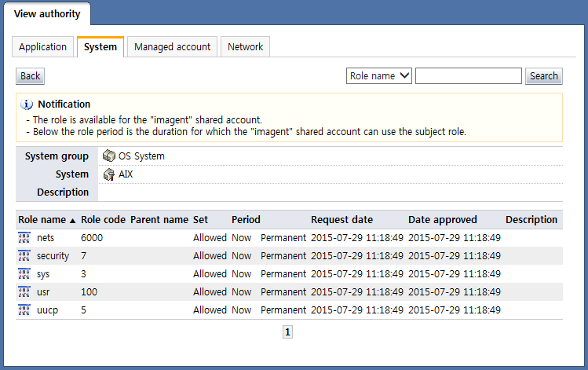Focus the search text input field
588x370 pixels.
click(468, 76)
